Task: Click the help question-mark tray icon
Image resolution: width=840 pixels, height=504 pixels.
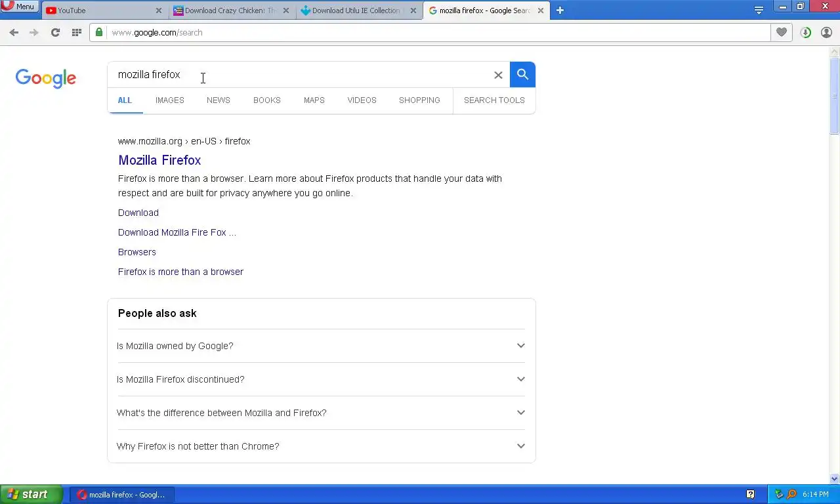Action: point(751,494)
